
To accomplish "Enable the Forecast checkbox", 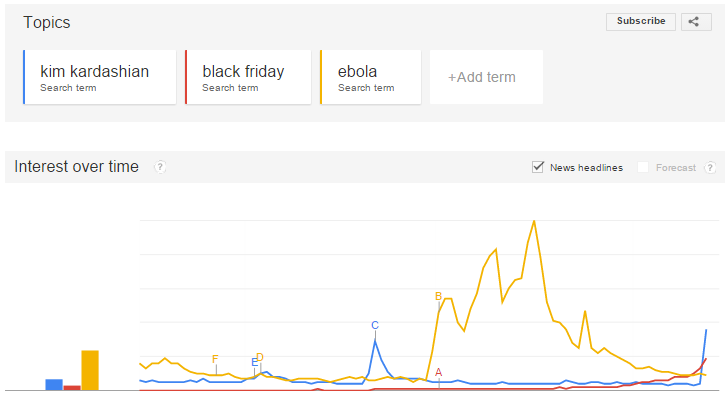I will (643, 167).
